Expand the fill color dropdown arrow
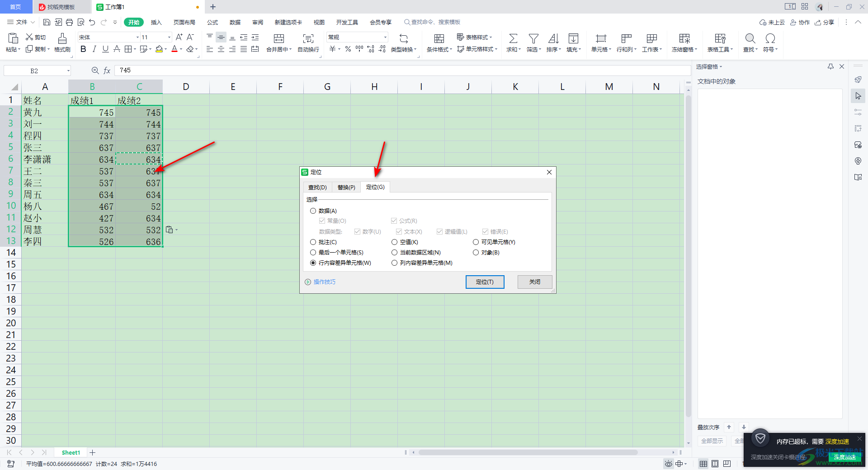The width and height of the screenshot is (868, 470). pyautogui.click(x=166, y=49)
